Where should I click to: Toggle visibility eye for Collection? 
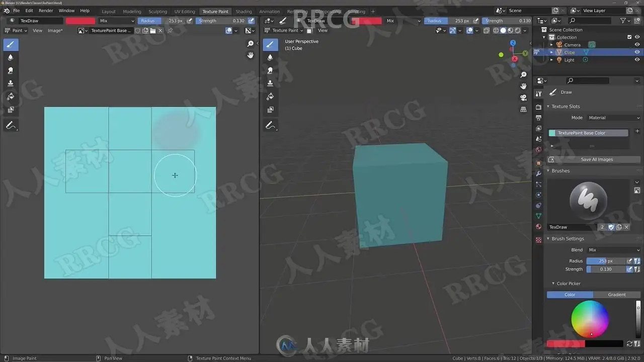pyautogui.click(x=637, y=37)
